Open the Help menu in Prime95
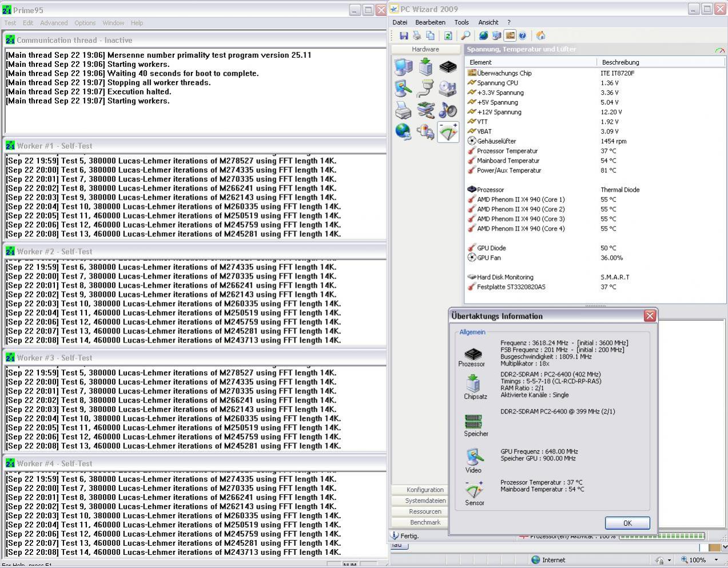 (137, 23)
